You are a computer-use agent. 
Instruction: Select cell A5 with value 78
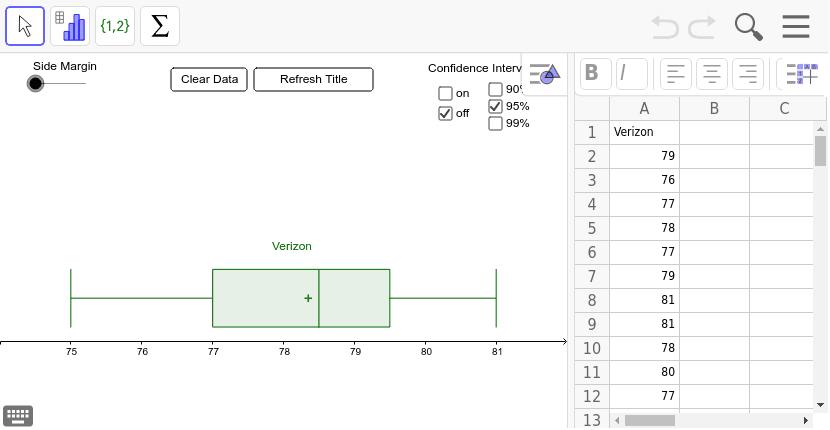pyautogui.click(x=644, y=228)
